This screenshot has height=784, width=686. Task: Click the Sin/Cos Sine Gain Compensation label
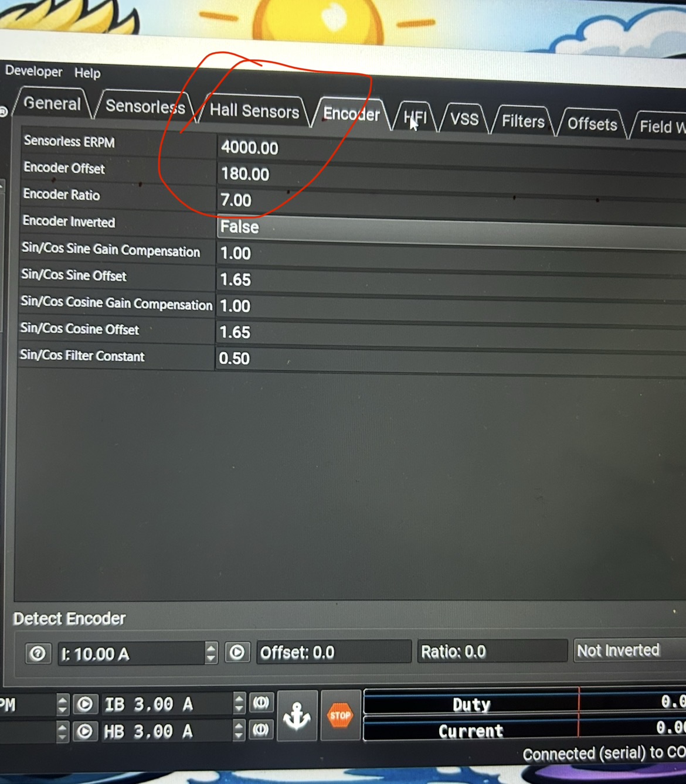(x=111, y=249)
